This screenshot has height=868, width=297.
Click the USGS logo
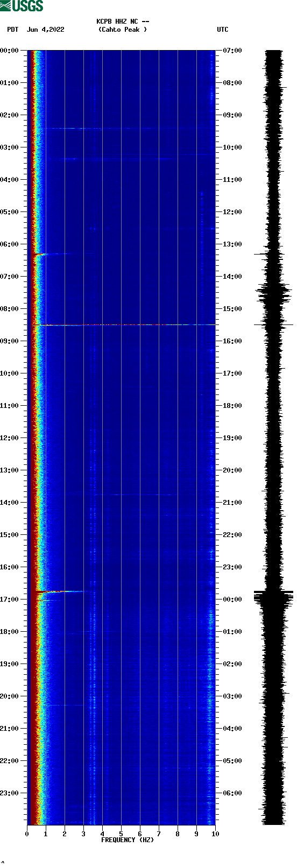pos(22,6)
